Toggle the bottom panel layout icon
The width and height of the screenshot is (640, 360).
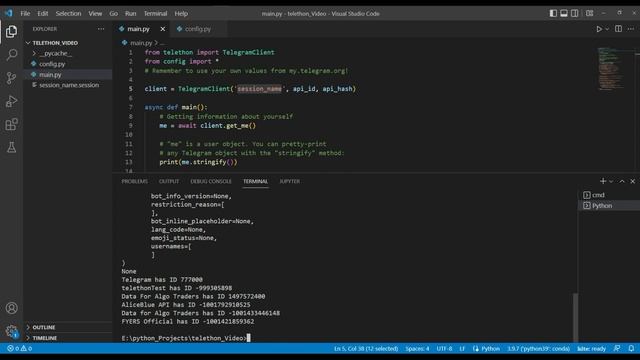(564, 13)
